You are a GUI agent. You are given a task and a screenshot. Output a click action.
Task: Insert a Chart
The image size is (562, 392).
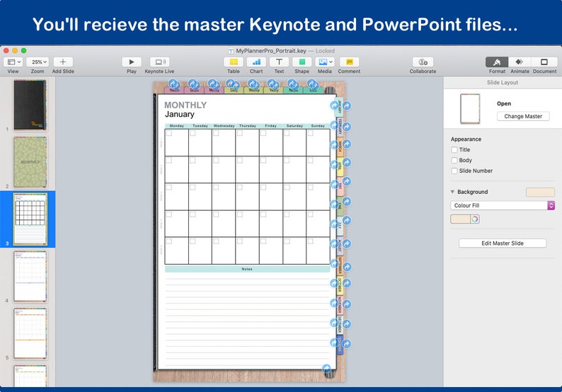click(x=256, y=62)
